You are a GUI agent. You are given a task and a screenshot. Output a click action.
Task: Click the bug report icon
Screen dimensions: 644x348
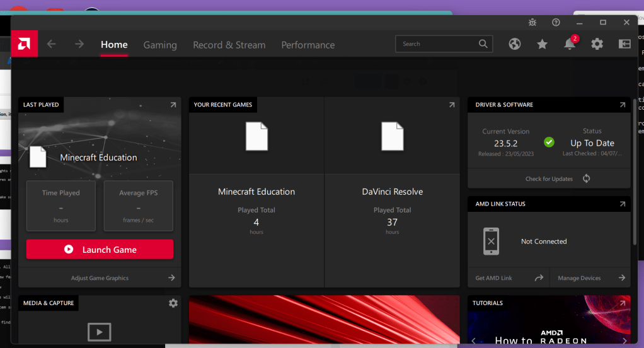pos(532,22)
